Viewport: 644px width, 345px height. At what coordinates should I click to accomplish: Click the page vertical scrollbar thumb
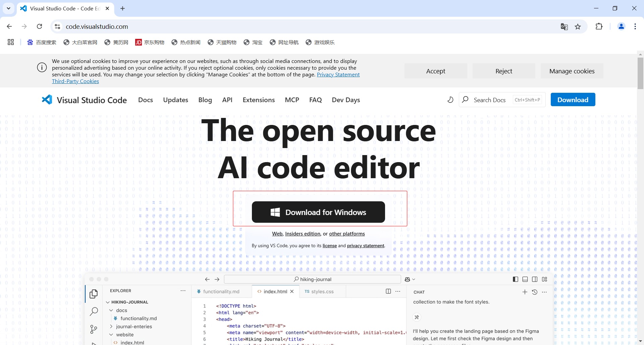coord(640,73)
